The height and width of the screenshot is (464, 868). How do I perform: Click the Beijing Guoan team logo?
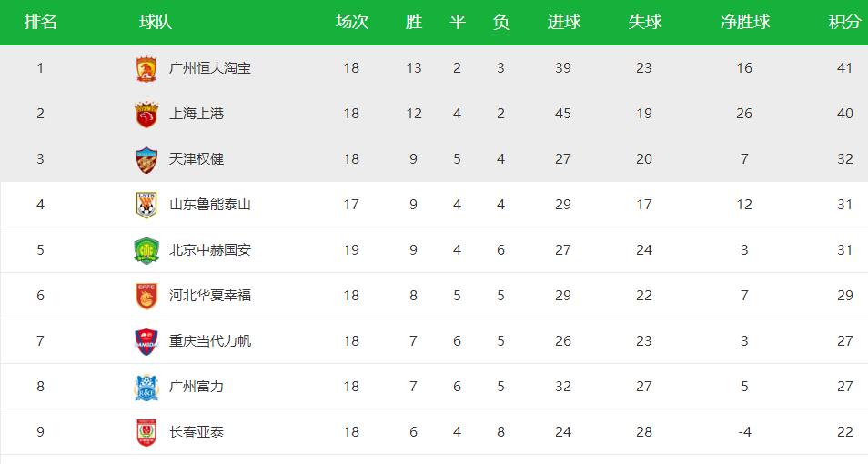pyautogui.click(x=146, y=250)
